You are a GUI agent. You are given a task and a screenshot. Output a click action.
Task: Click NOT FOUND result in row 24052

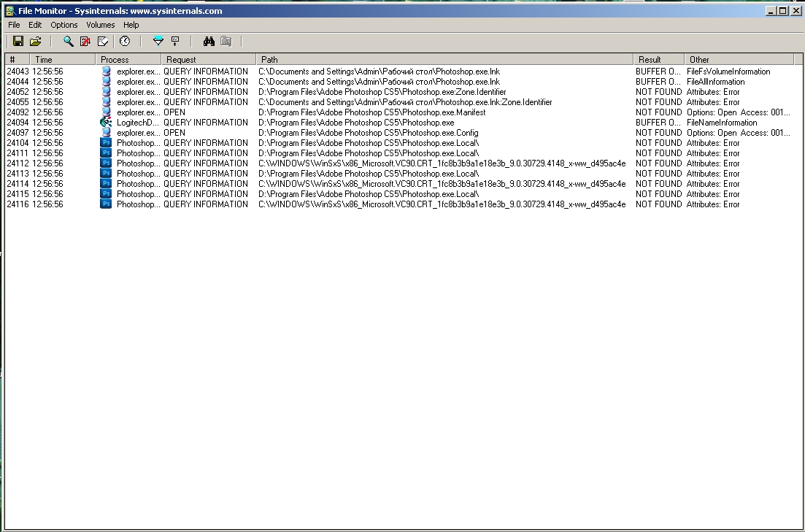(x=659, y=92)
